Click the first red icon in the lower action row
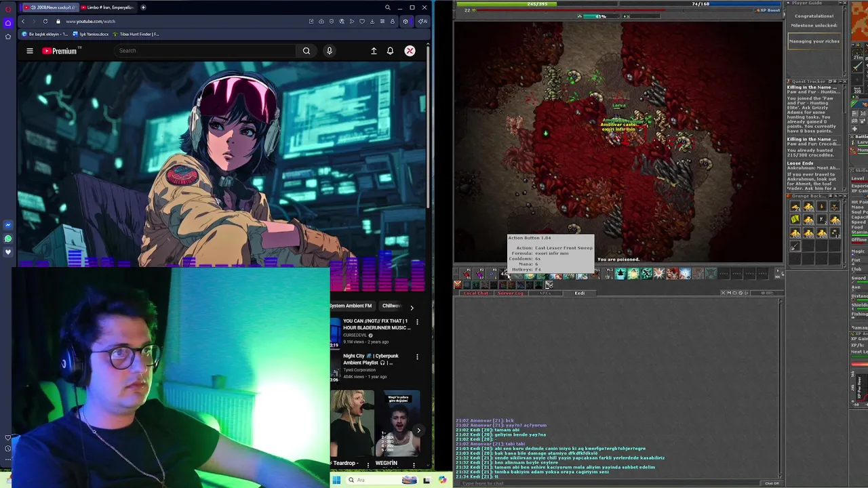Image resolution: width=868 pixels, height=488 pixels. coord(458,285)
